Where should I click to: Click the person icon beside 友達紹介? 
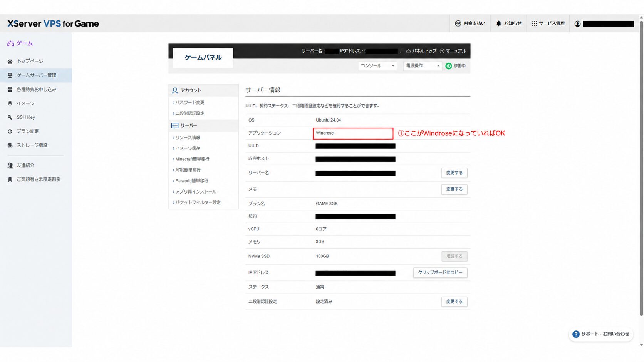[x=10, y=165]
